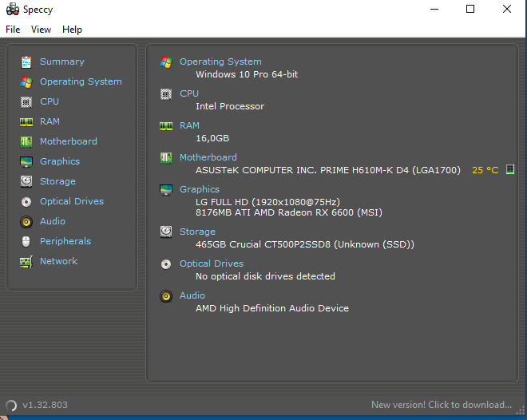This screenshot has height=420, width=527.
Task: Click the Optical Drives disc icon in sidebar
Action: tap(26, 202)
